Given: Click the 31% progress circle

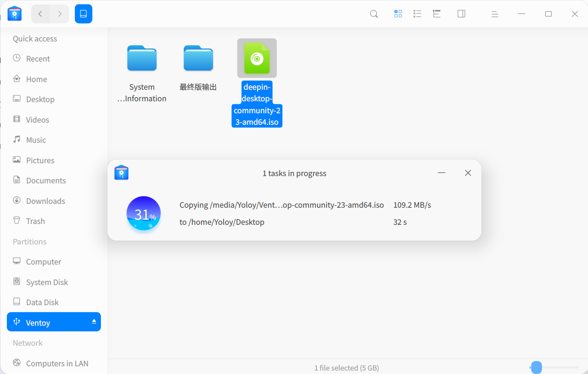Looking at the screenshot, I should point(144,213).
